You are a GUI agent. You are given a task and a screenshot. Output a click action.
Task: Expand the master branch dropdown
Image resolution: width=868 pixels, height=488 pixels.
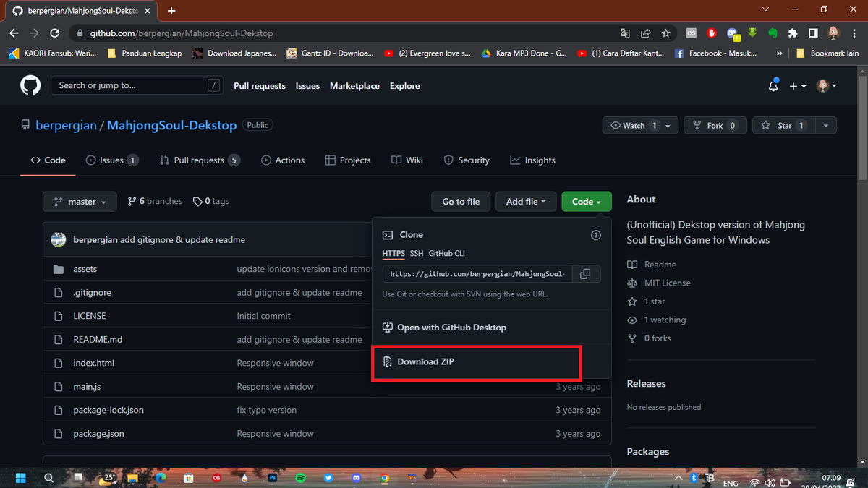tap(80, 202)
